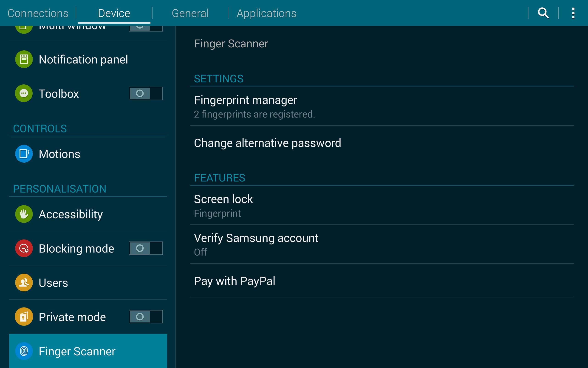Screen dimensions: 588x368
Task: Click the 'Fingerprint' value under Screen lock
Action: coord(218,213)
